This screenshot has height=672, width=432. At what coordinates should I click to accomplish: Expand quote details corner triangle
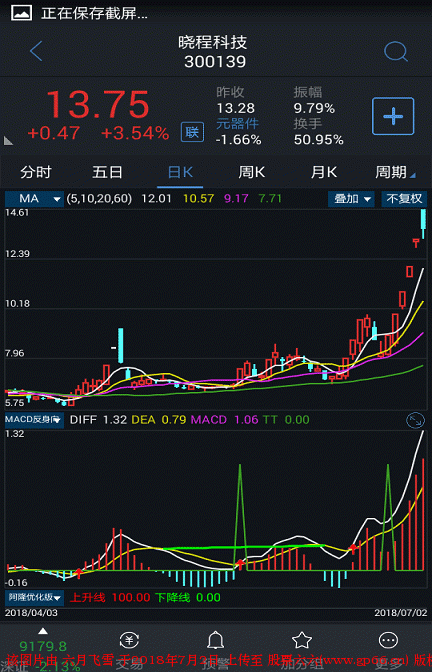click(x=8, y=140)
